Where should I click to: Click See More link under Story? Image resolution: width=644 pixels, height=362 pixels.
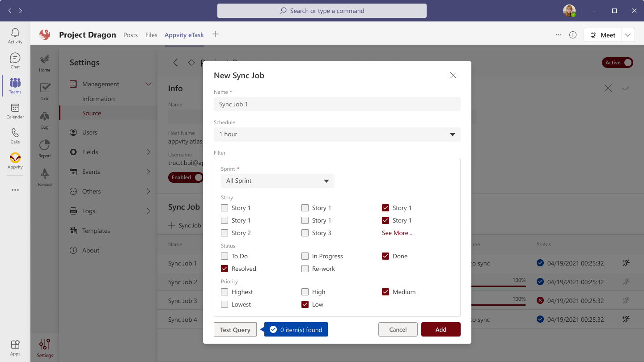397,233
